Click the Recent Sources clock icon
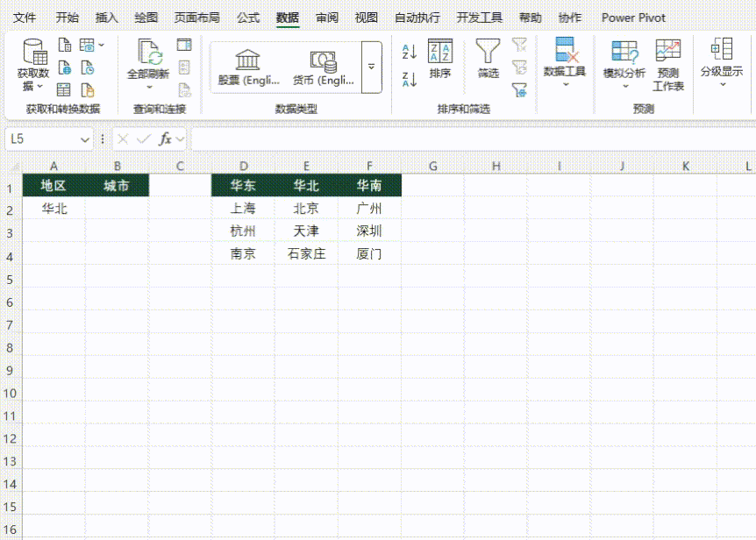The width and height of the screenshot is (756, 540). click(x=88, y=67)
